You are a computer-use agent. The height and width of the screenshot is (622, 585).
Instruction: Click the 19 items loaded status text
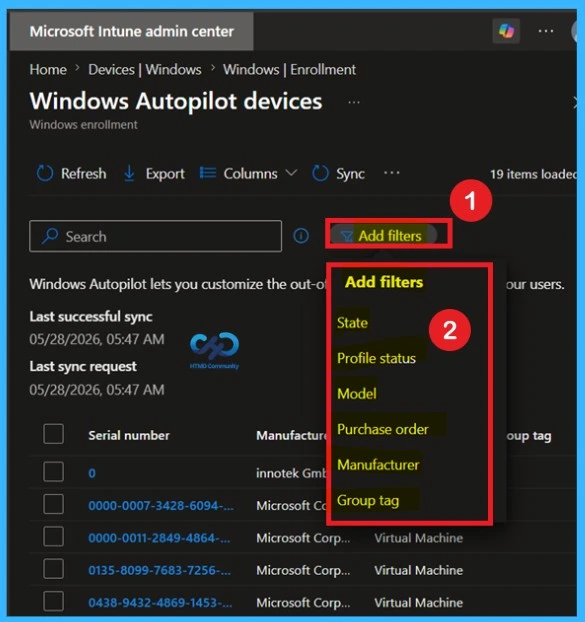tap(533, 175)
